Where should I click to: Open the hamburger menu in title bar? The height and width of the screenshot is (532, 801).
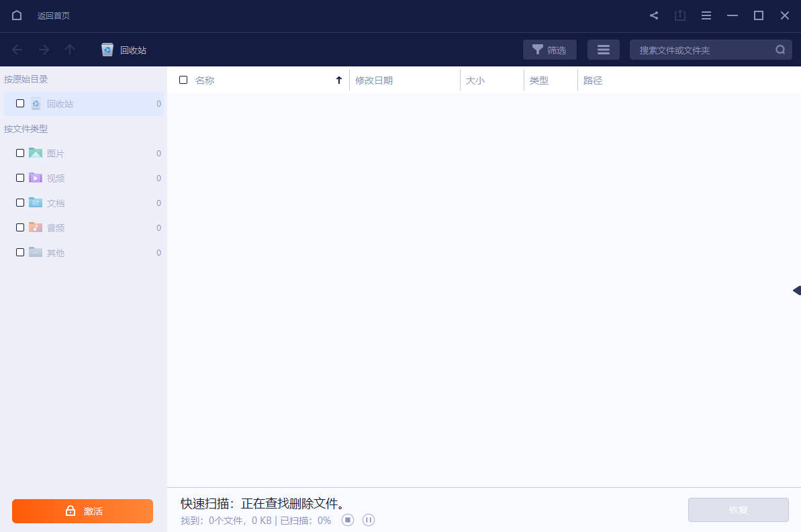click(706, 15)
